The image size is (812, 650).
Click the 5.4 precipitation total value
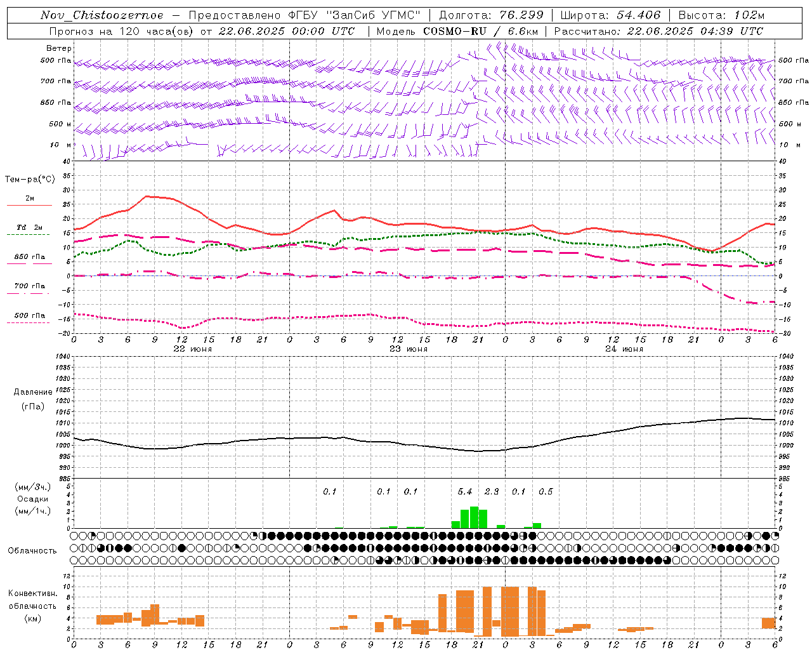pos(465,492)
